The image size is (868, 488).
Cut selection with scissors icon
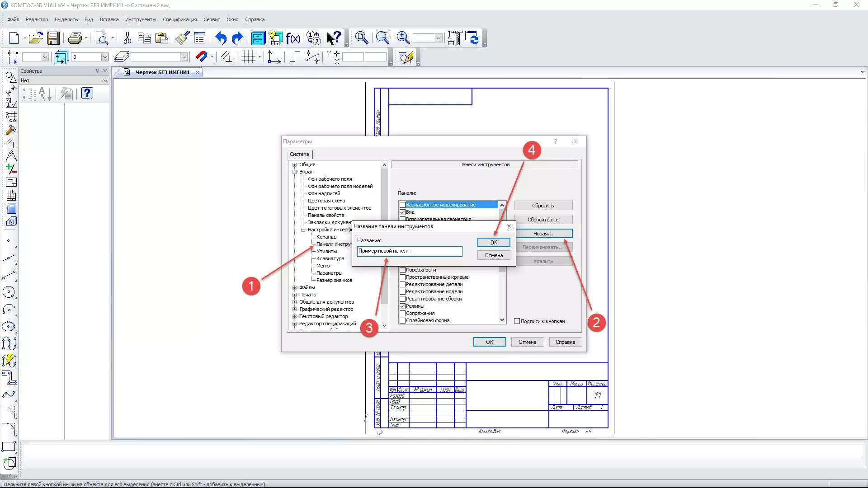pos(127,38)
